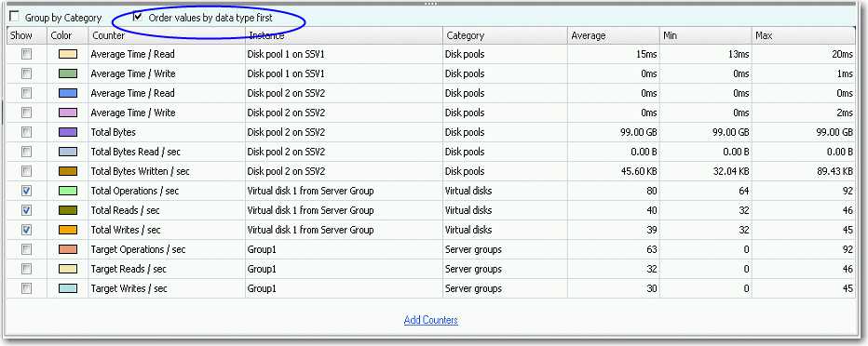Select the Total Operations / sec counter name
The height and width of the screenshot is (346, 868).
coord(134,192)
